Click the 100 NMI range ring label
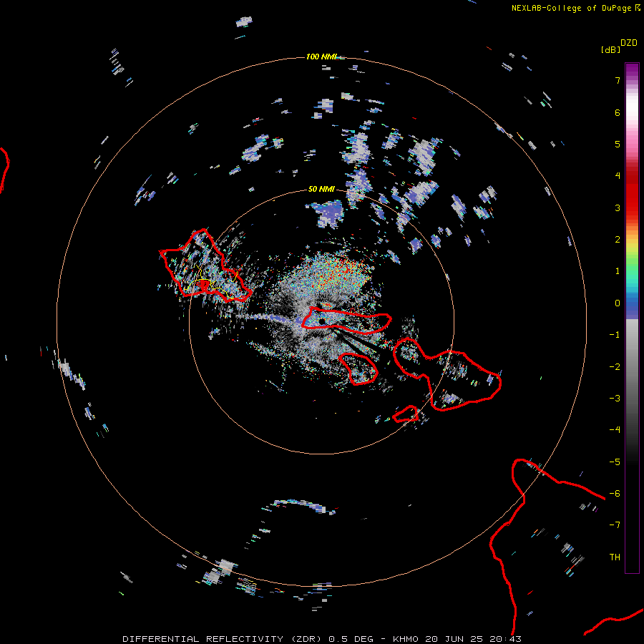Viewport: 644px width, 644px height. point(321,57)
